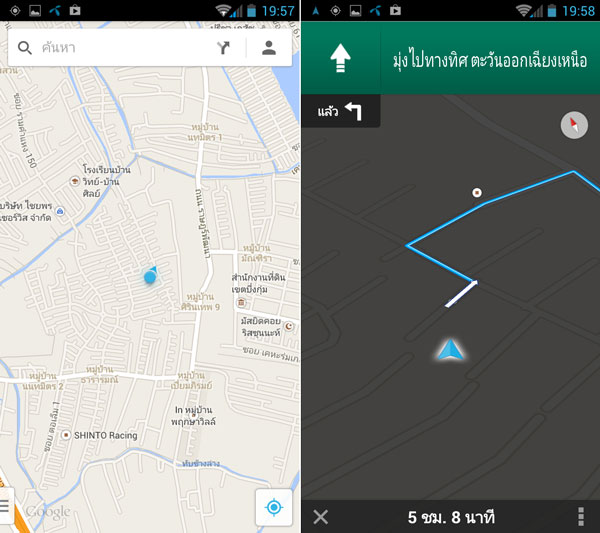This screenshot has width=600, height=533.
Task: Reset orientation using the compass icon
Action: coord(574,125)
